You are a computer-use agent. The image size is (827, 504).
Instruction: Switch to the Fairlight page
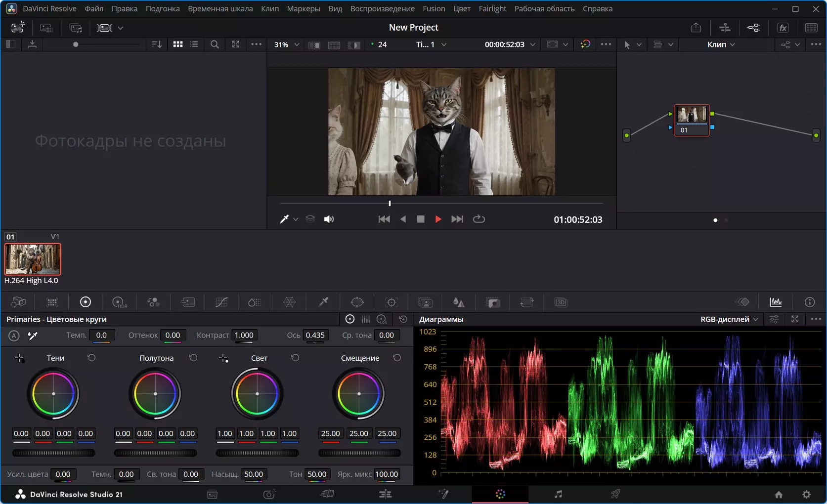coord(558,494)
